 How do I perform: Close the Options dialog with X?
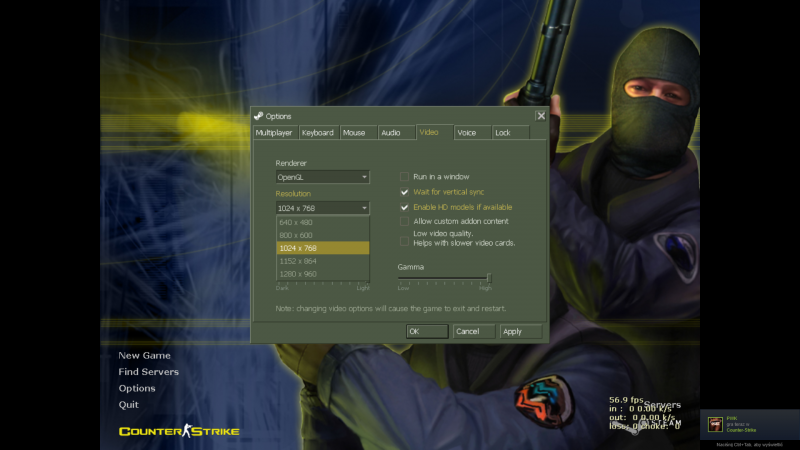(540, 116)
